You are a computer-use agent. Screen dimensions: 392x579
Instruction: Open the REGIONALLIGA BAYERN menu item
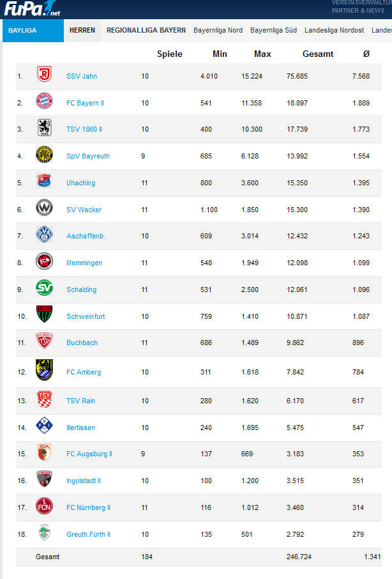(146, 30)
